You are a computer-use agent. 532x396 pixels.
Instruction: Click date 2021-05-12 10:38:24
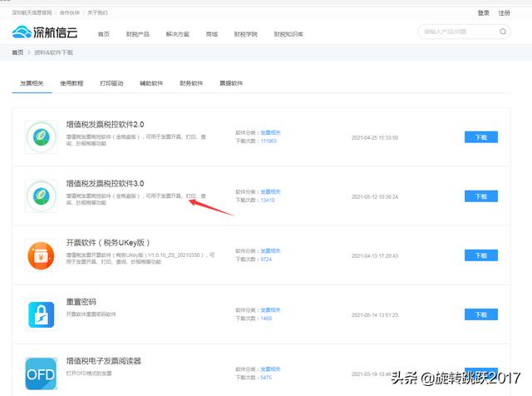coord(375,196)
